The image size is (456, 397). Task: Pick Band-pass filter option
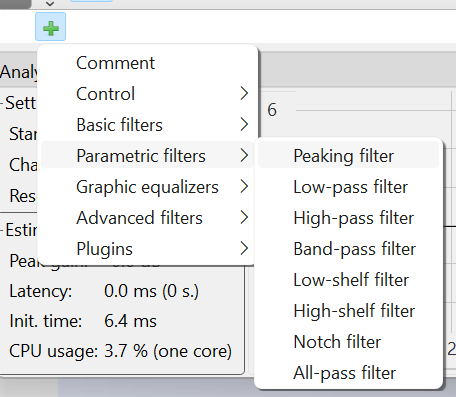click(348, 249)
